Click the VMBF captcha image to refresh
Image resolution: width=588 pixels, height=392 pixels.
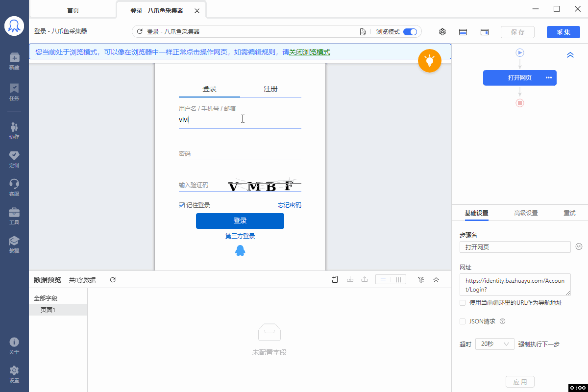264,185
